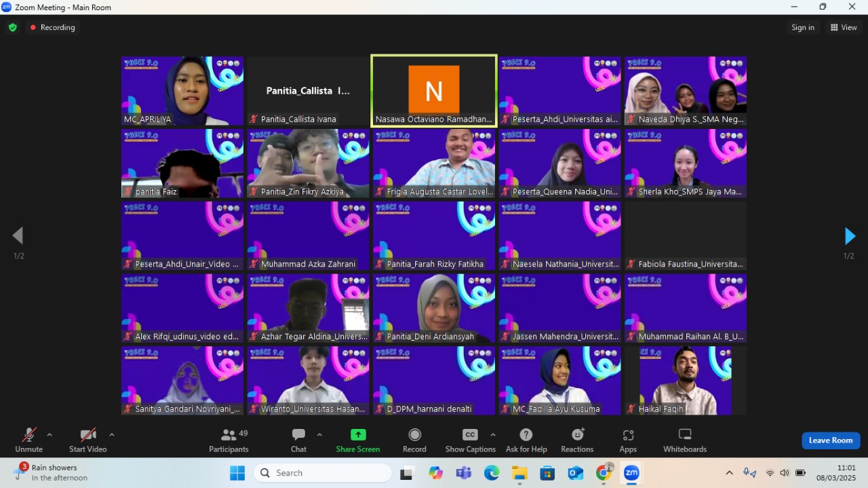Image resolution: width=868 pixels, height=488 pixels.
Task: Show hidden system tray icons
Action: click(x=729, y=473)
